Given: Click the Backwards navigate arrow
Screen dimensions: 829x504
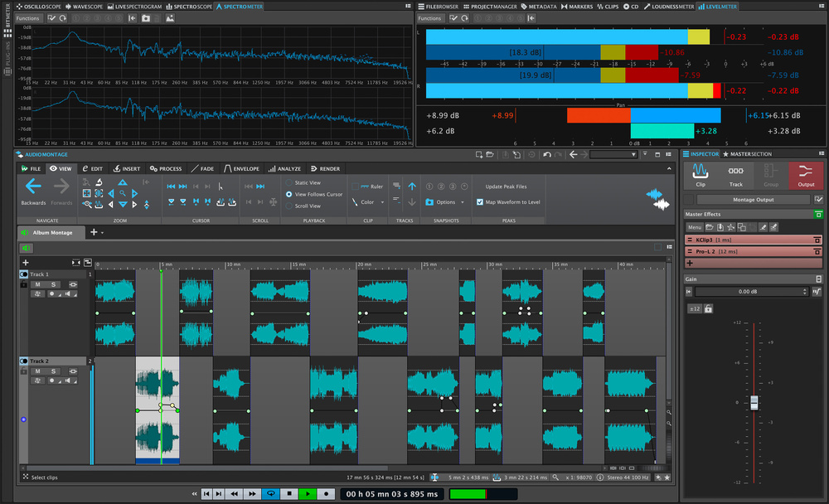Looking at the screenshot, I should click(34, 187).
